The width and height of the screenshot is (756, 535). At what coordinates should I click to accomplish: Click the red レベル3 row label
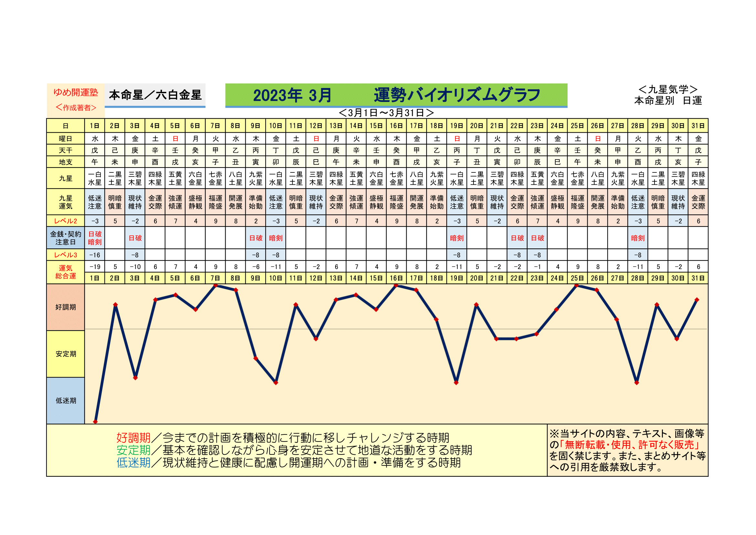coord(66,255)
